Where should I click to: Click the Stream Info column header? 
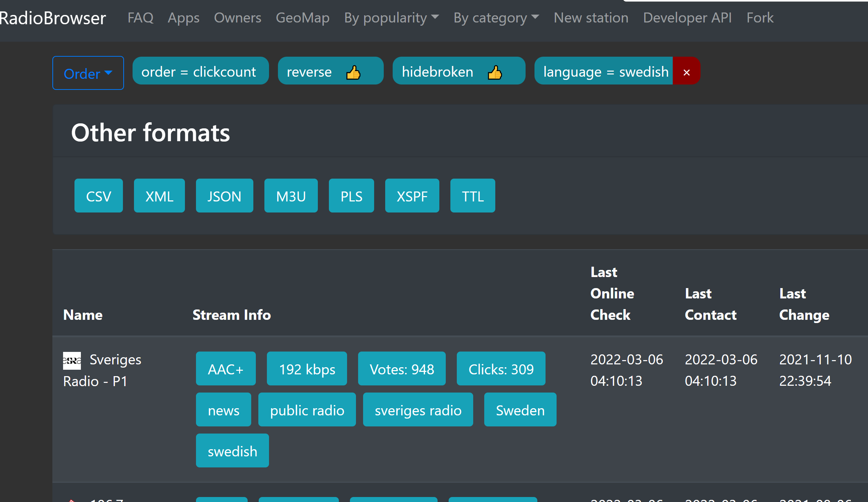tap(232, 315)
